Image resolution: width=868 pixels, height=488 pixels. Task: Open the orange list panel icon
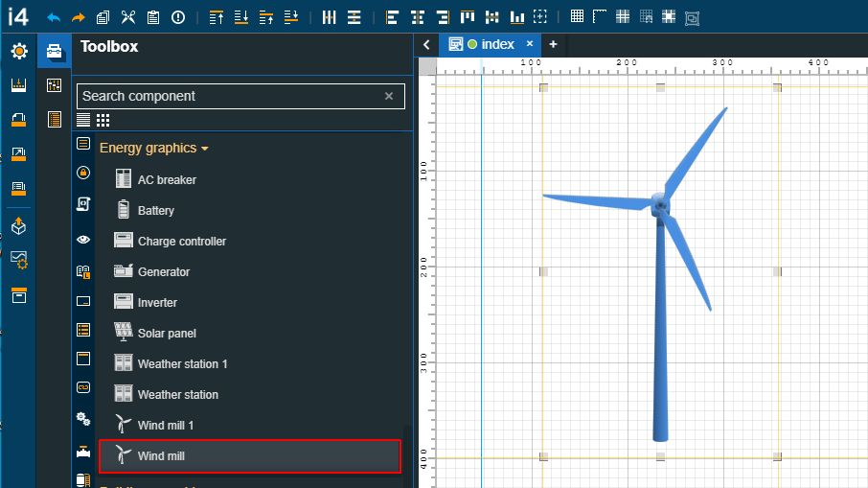pyautogui.click(x=55, y=119)
